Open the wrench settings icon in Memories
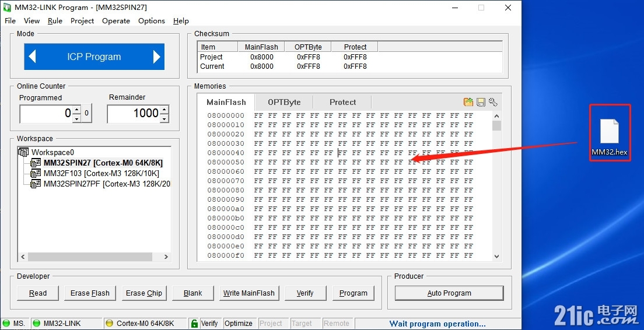 click(x=494, y=102)
